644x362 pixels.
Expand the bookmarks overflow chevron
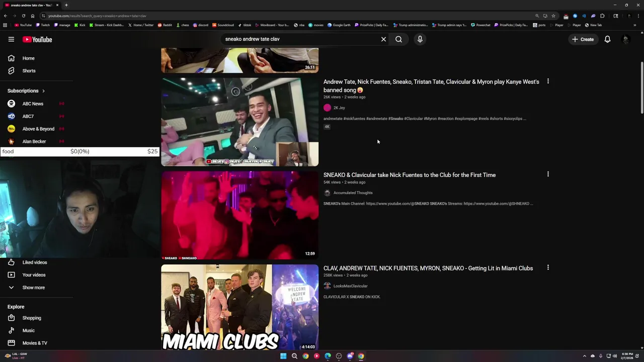coord(634,25)
